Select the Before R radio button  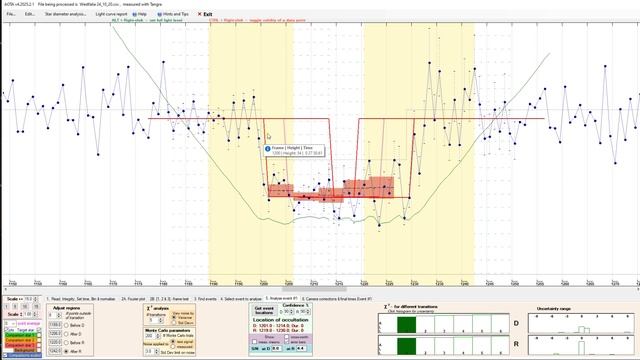tap(66, 343)
